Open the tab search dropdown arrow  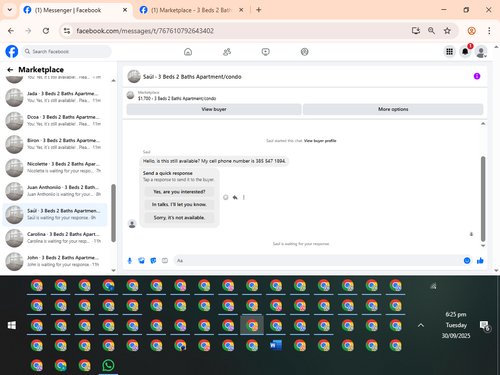[10, 10]
